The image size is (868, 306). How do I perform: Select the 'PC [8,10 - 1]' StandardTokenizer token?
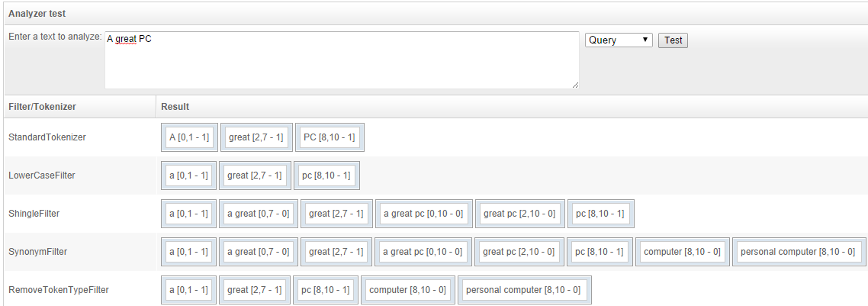(330, 137)
